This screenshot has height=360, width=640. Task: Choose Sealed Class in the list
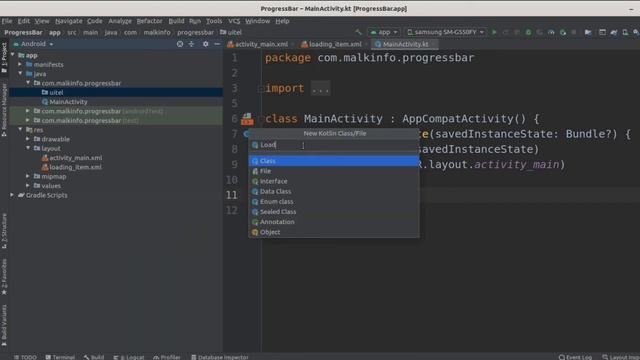[334, 212]
